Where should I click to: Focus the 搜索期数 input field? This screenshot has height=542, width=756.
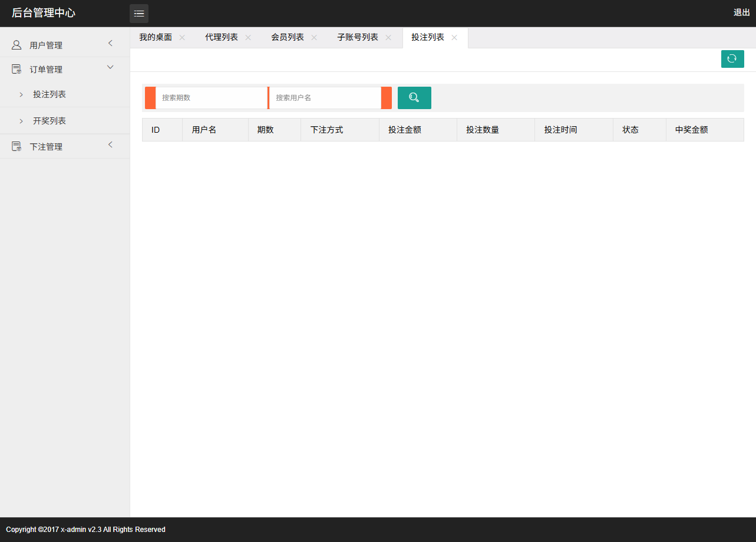(211, 98)
